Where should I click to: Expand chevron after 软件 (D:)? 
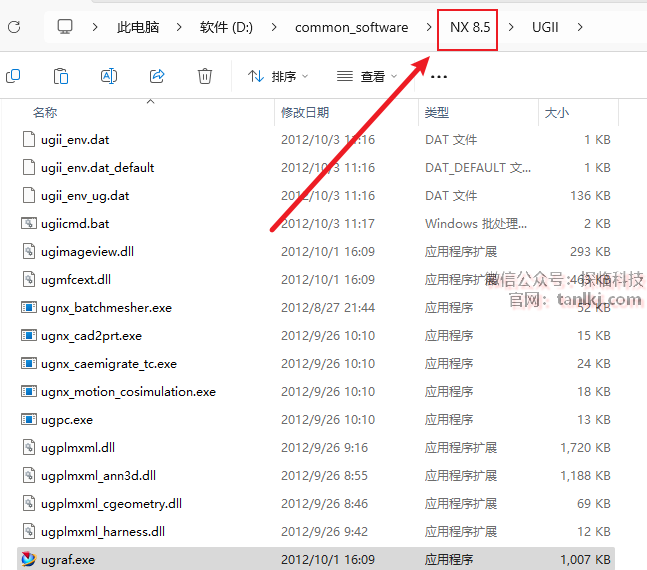(x=274, y=27)
